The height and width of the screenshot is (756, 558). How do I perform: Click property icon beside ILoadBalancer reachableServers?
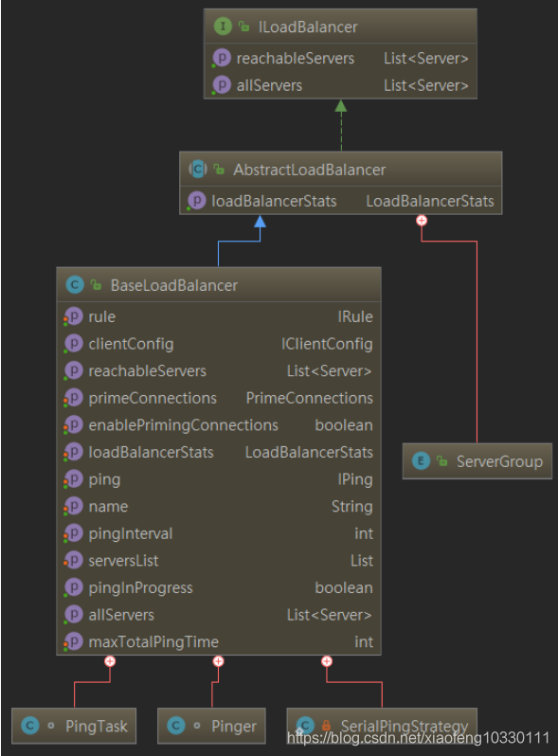click(x=222, y=58)
